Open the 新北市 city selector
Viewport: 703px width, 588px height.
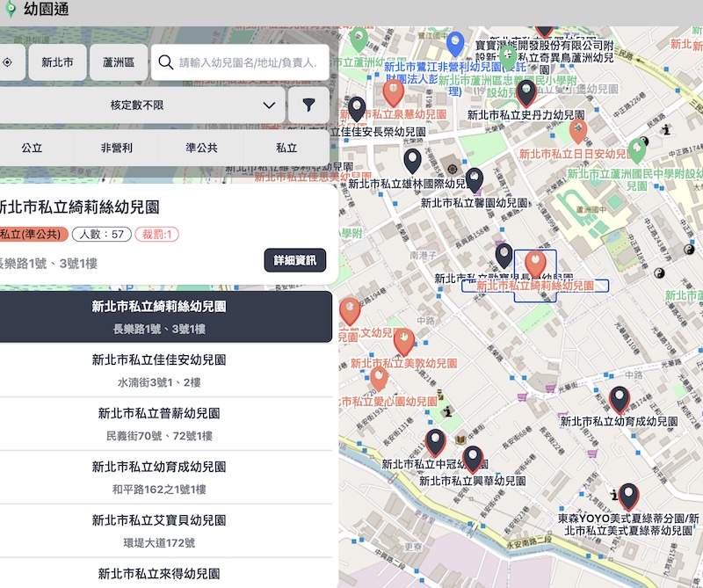tap(57, 62)
